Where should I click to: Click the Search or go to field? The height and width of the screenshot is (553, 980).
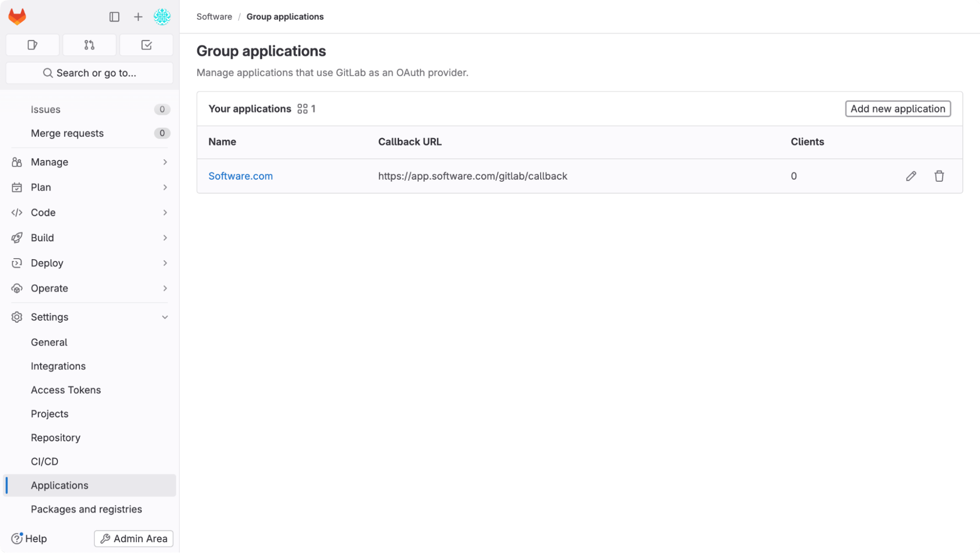[89, 72]
